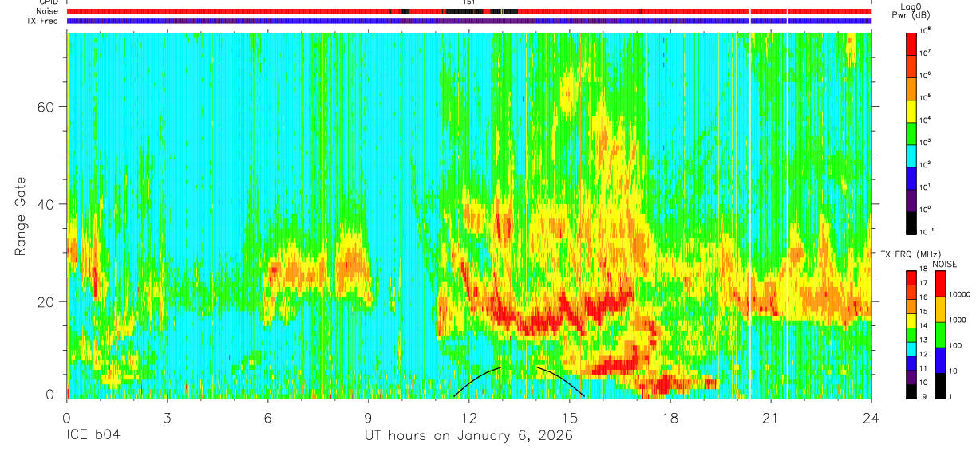Click the '9' UT hours tick label
This screenshot has width=980, height=452.
coord(369,418)
